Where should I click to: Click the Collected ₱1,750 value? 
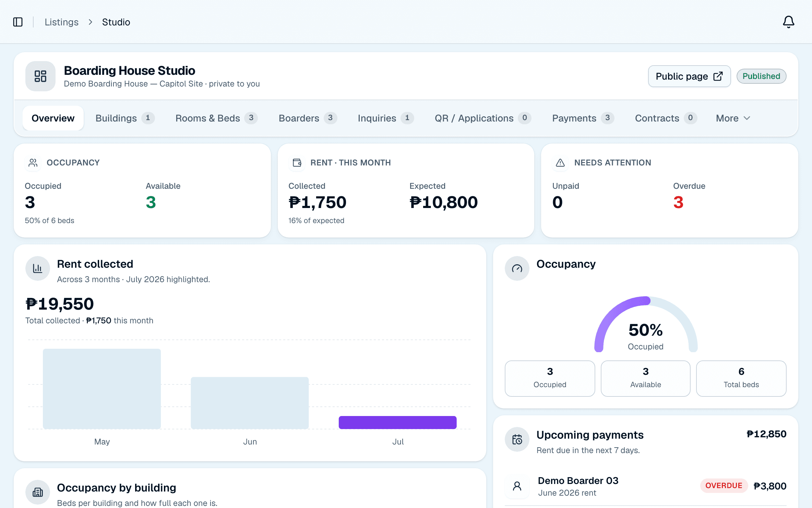[318, 203]
